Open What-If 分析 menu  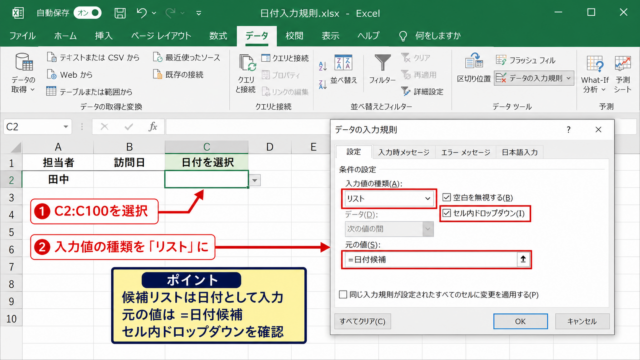[x=595, y=74]
